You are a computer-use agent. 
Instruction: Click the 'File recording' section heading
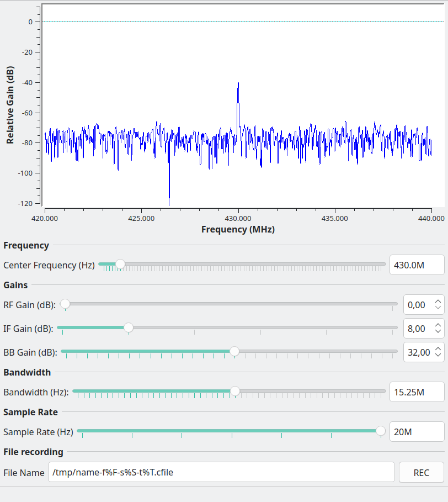(33, 452)
